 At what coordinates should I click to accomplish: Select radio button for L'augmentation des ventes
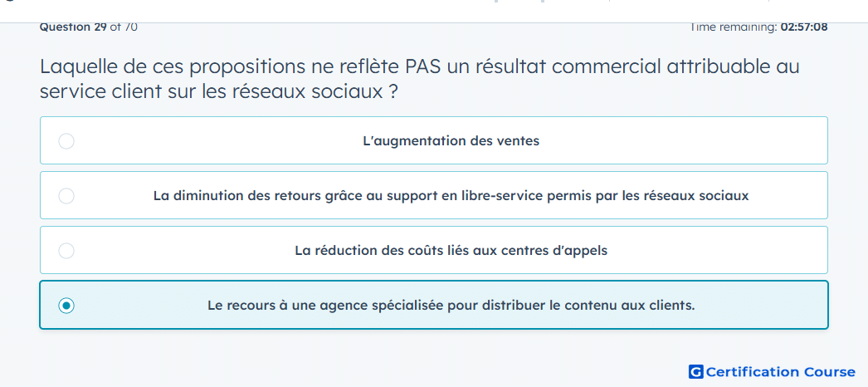pyautogui.click(x=66, y=141)
